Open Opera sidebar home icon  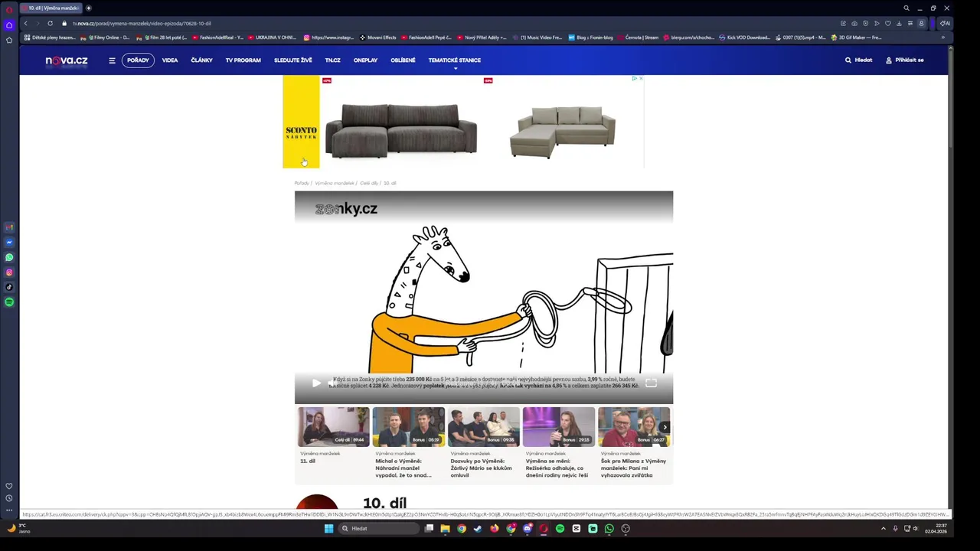click(9, 24)
